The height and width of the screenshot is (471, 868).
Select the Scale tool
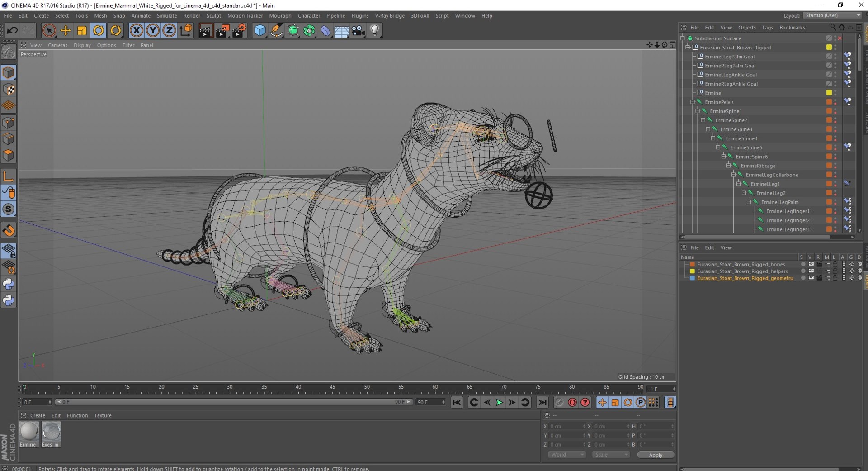82,30
